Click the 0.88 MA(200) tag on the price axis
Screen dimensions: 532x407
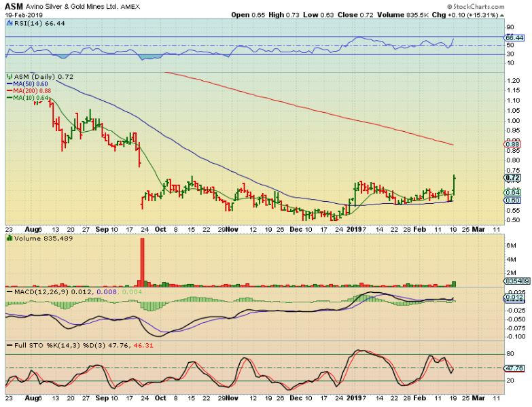click(513, 144)
